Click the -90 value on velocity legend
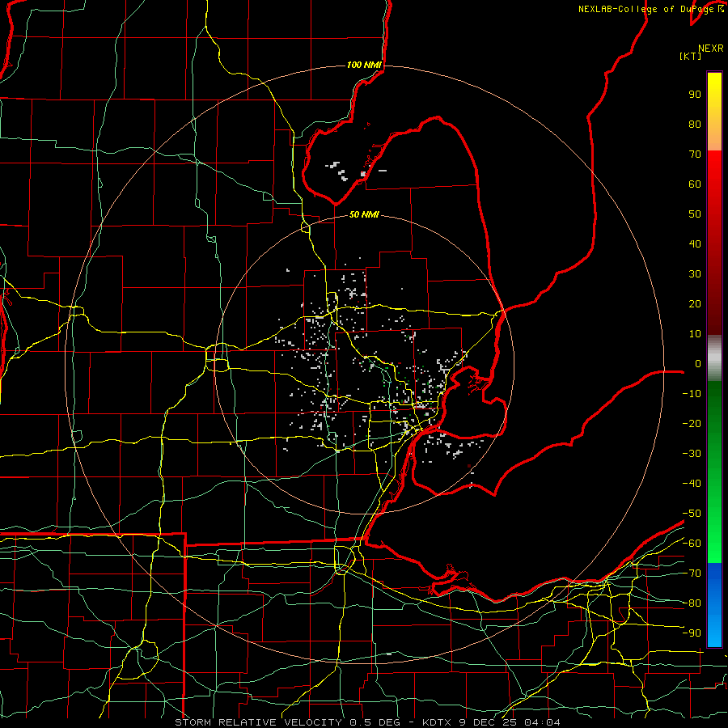 click(692, 633)
